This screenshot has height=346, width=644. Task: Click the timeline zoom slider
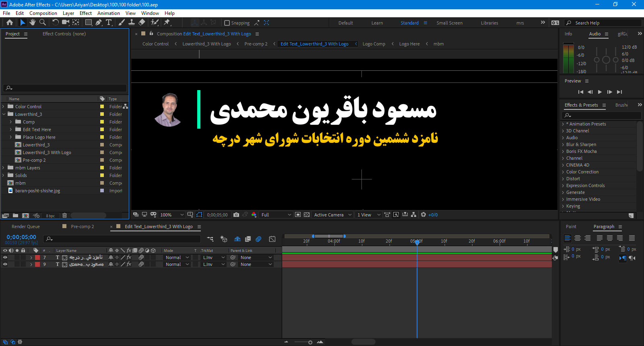click(x=303, y=342)
